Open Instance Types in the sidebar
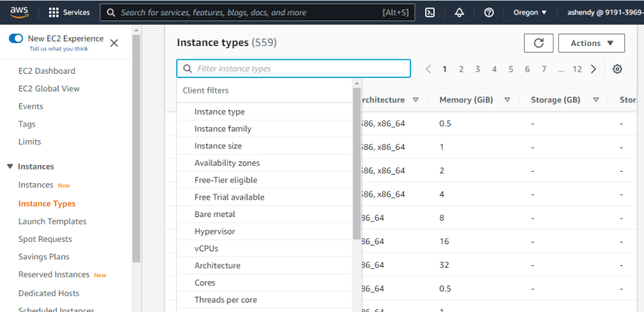 click(x=47, y=204)
